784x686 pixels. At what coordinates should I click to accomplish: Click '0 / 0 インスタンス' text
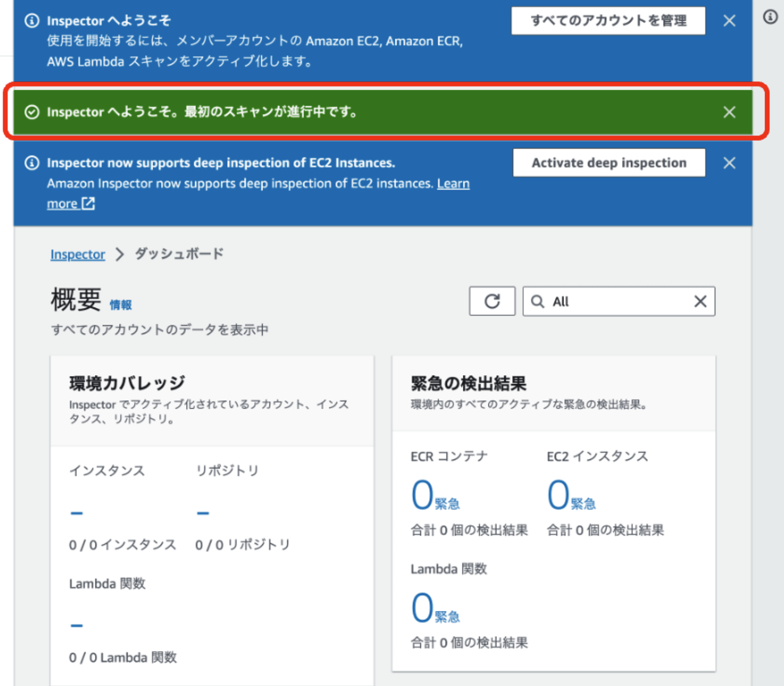pos(123,545)
